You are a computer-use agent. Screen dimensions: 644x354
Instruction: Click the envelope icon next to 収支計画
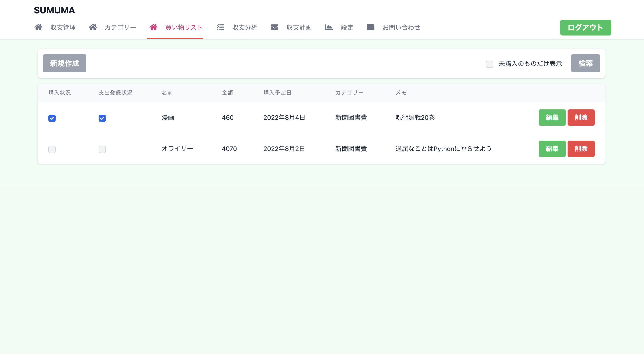(x=275, y=27)
